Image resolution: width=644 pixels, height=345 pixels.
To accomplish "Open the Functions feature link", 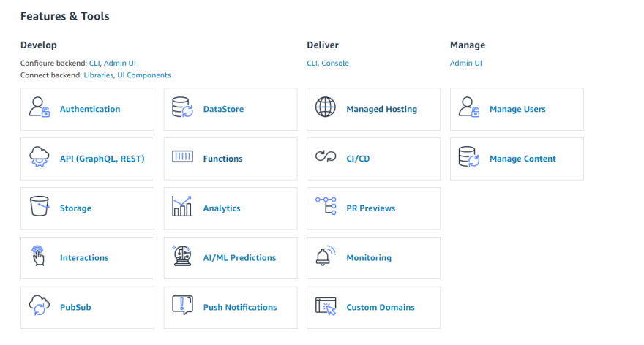I will pos(222,159).
